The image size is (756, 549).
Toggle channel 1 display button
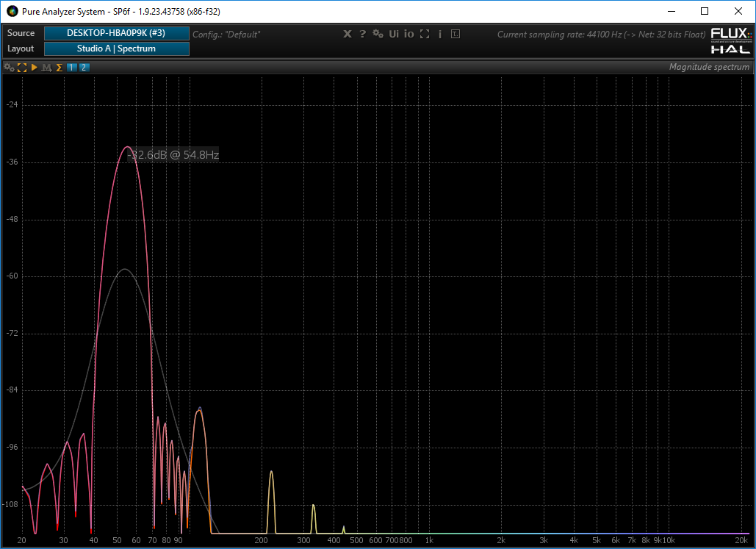click(x=71, y=68)
